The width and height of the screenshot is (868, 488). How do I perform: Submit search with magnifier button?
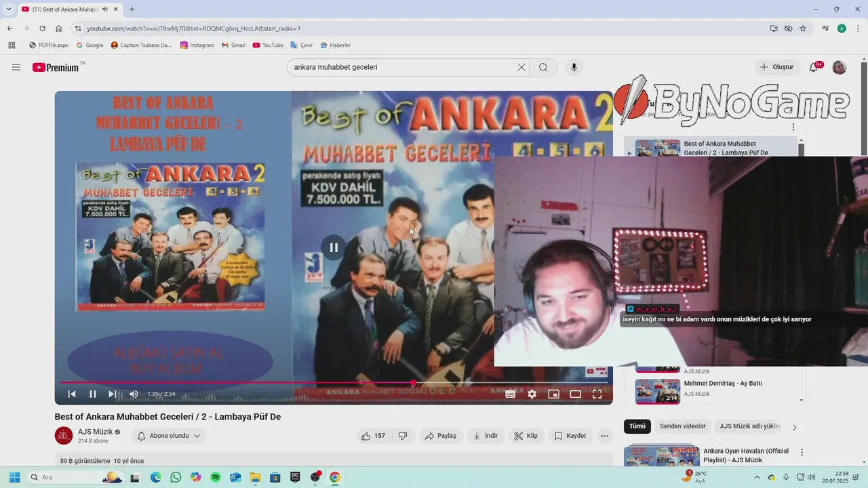543,67
